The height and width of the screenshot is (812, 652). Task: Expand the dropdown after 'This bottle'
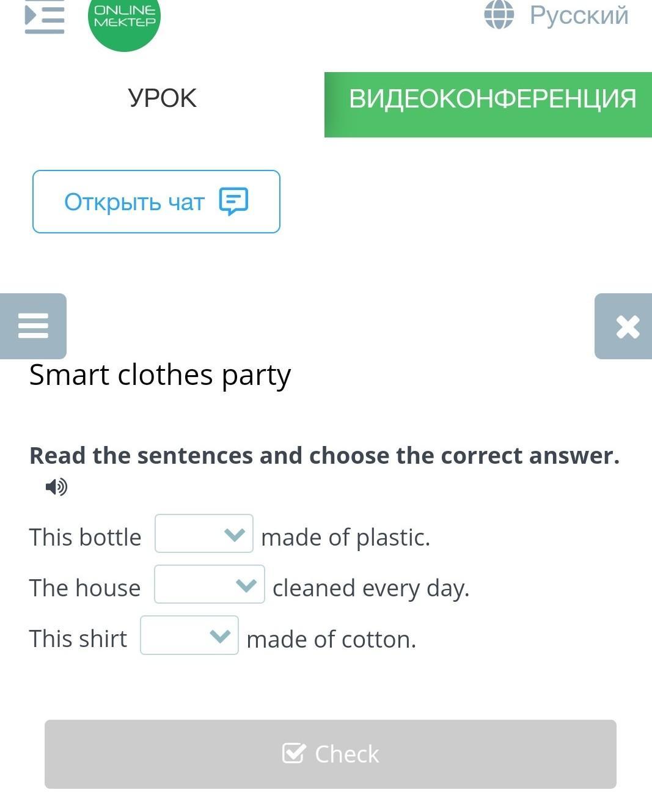204,533
